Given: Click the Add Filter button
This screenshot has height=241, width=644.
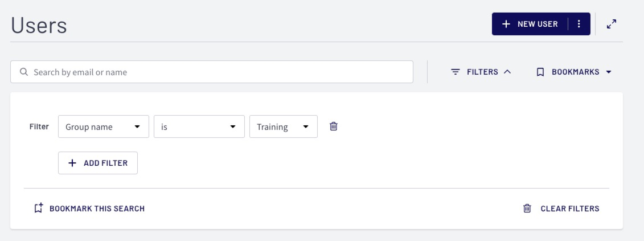Looking at the screenshot, I should (98, 163).
